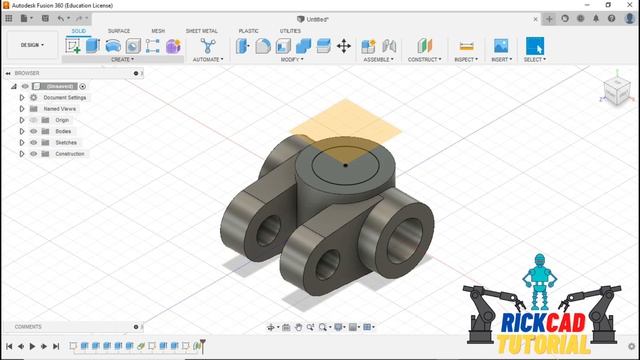640x360 pixels.
Task: Start the Create Sketch tool
Action: pyautogui.click(x=73, y=46)
